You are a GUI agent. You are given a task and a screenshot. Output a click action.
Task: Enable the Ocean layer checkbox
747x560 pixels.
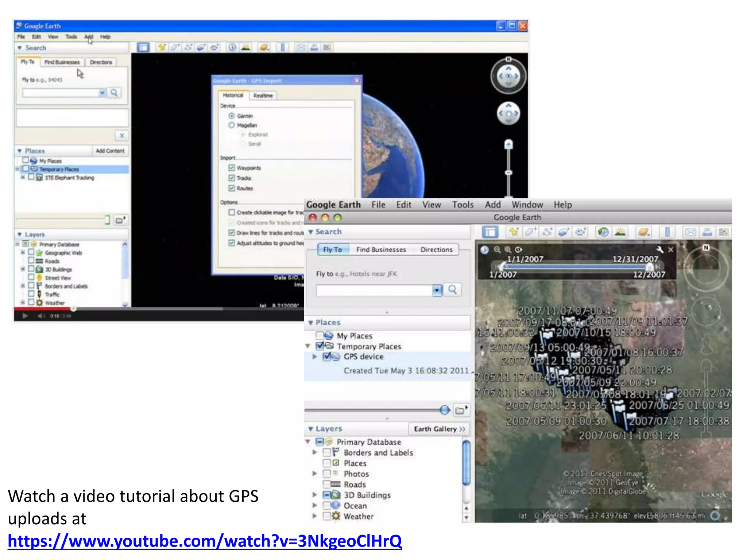(x=327, y=505)
